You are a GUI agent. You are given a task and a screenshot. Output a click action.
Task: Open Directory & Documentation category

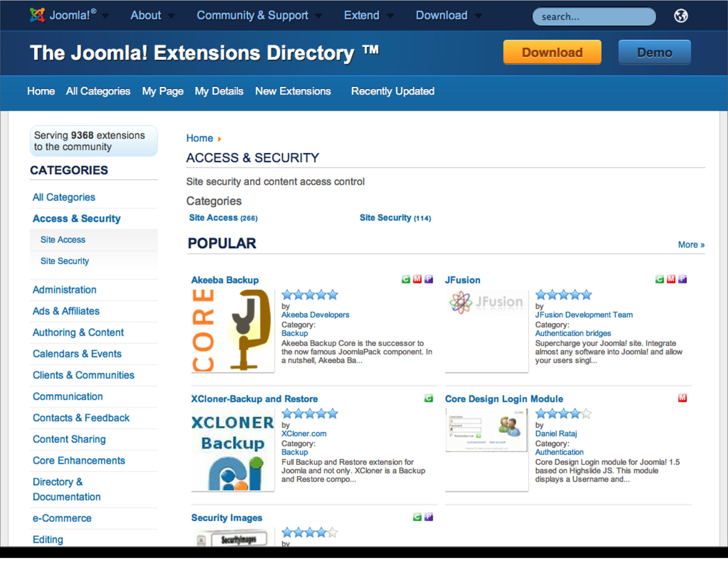[x=66, y=490]
